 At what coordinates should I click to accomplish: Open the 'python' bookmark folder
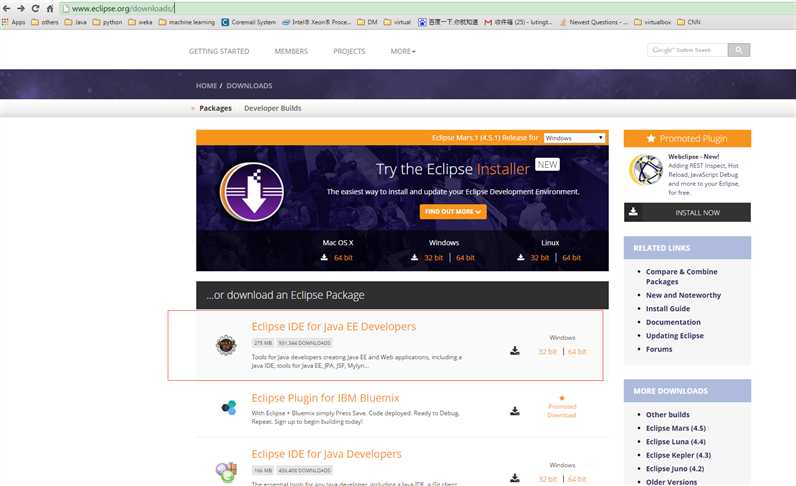107,22
